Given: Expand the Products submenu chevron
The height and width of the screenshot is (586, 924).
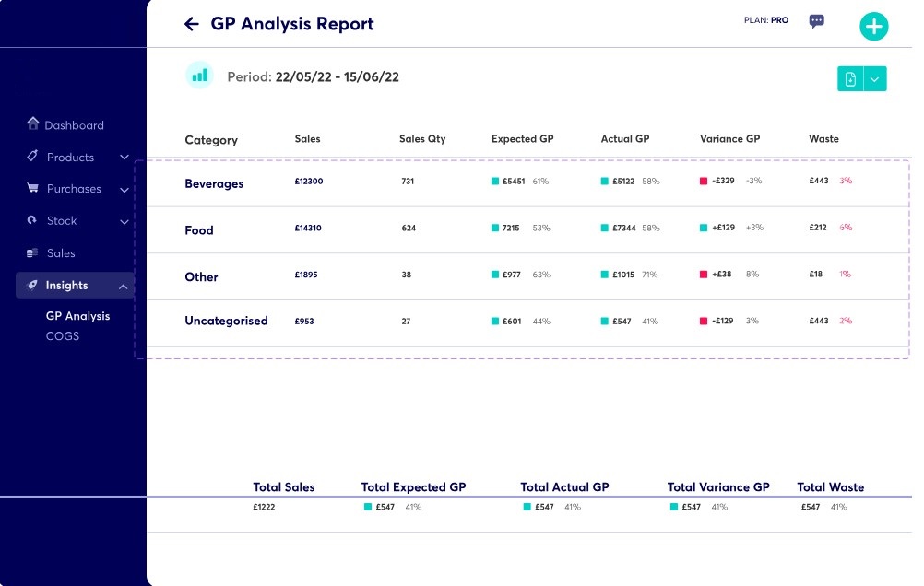Looking at the screenshot, I should click(x=124, y=158).
